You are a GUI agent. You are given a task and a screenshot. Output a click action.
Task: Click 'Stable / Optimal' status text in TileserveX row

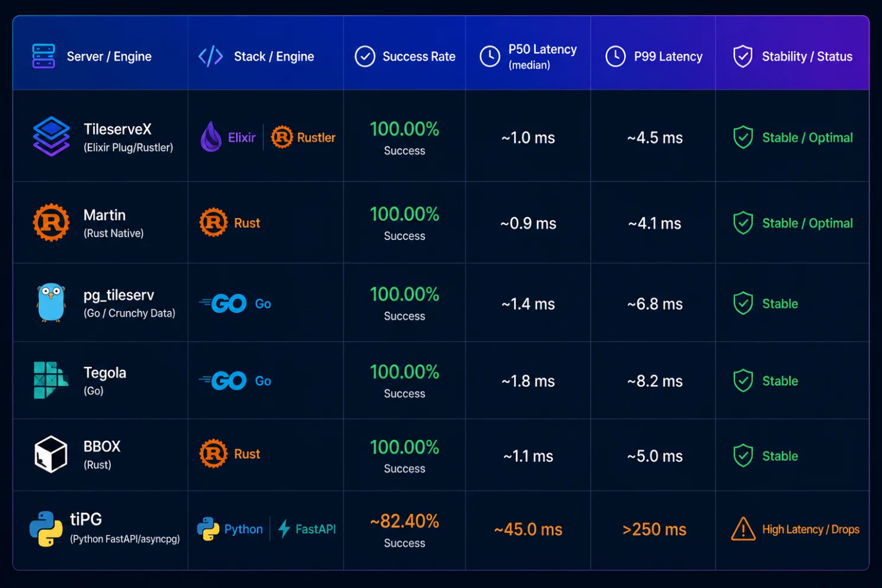pos(807,138)
